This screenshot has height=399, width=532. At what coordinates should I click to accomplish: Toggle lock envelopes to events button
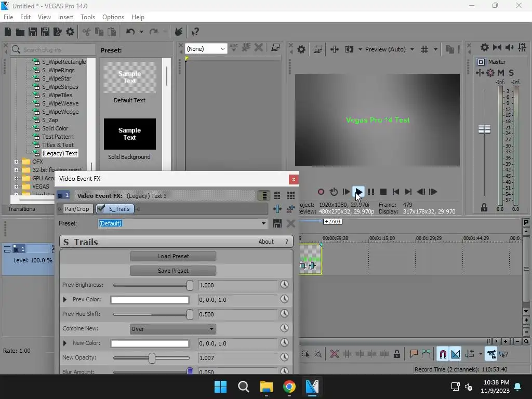point(491,354)
